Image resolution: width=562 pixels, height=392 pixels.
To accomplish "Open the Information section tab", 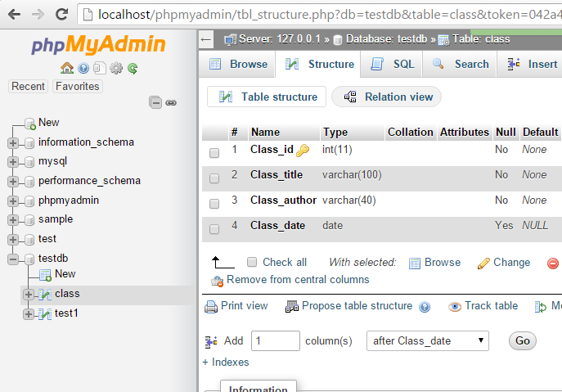I will [x=258, y=387].
